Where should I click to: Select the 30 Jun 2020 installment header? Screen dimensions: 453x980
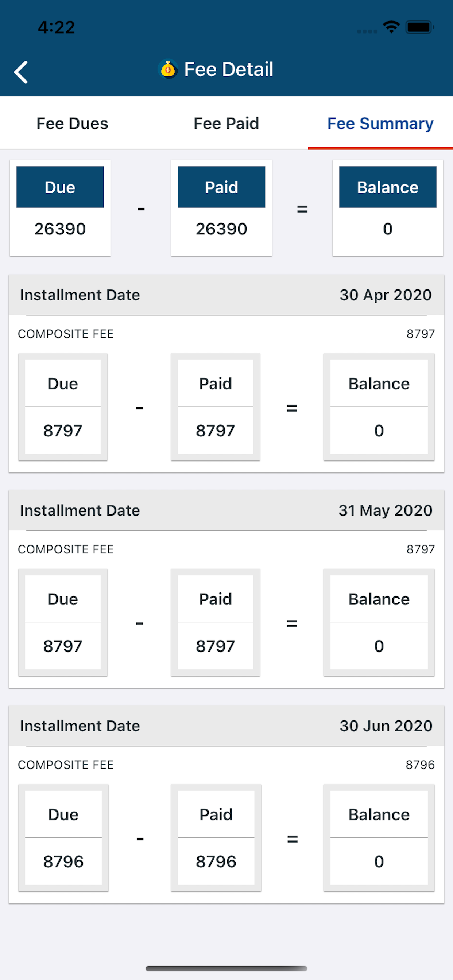pyautogui.click(x=226, y=726)
